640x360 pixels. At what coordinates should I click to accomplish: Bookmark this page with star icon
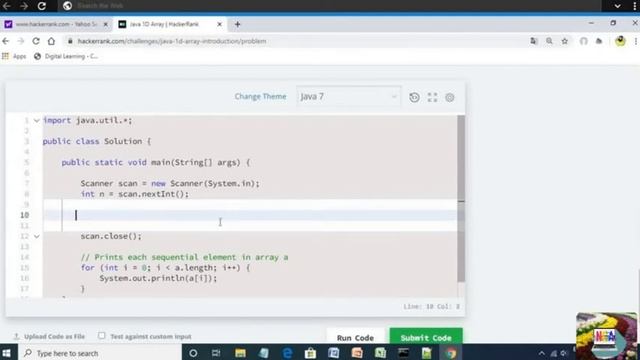point(564,41)
